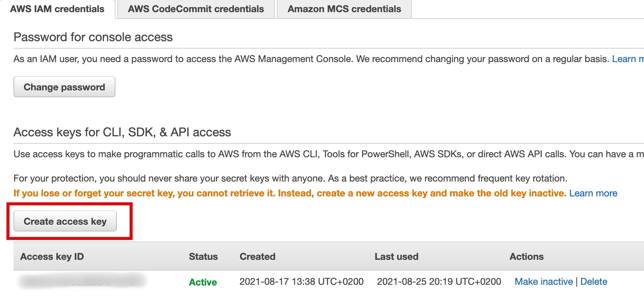
Task: Click Make inactive for the access key
Action: click(x=543, y=282)
